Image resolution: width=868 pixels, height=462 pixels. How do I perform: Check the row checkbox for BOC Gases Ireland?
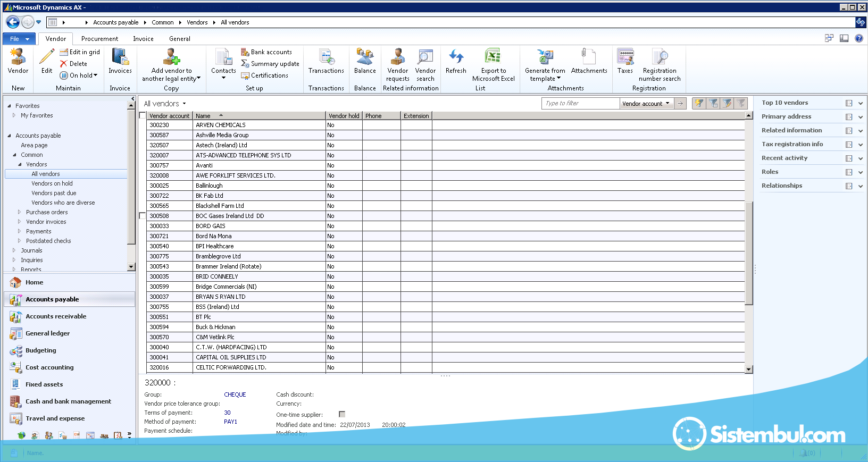143,216
